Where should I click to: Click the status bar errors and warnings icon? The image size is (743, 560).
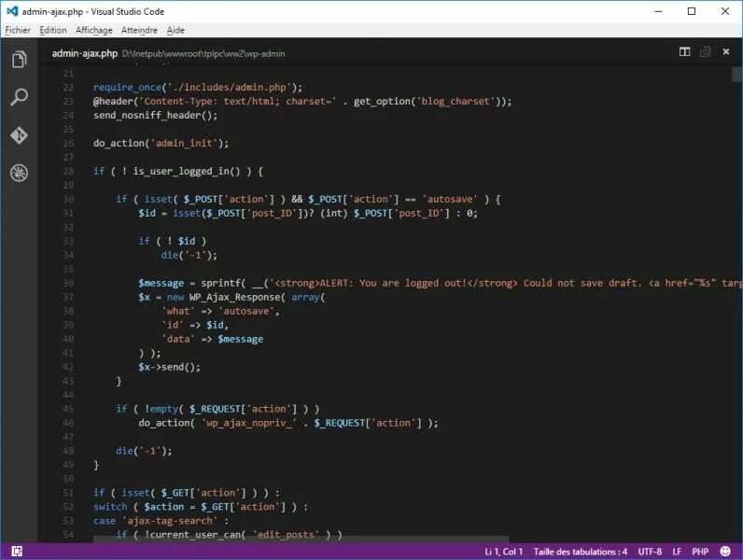[17, 551]
